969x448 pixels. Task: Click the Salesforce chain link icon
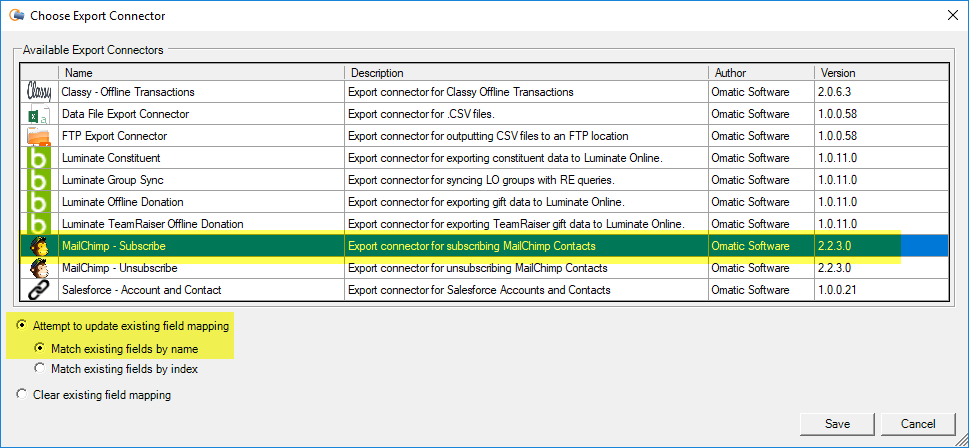39,290
